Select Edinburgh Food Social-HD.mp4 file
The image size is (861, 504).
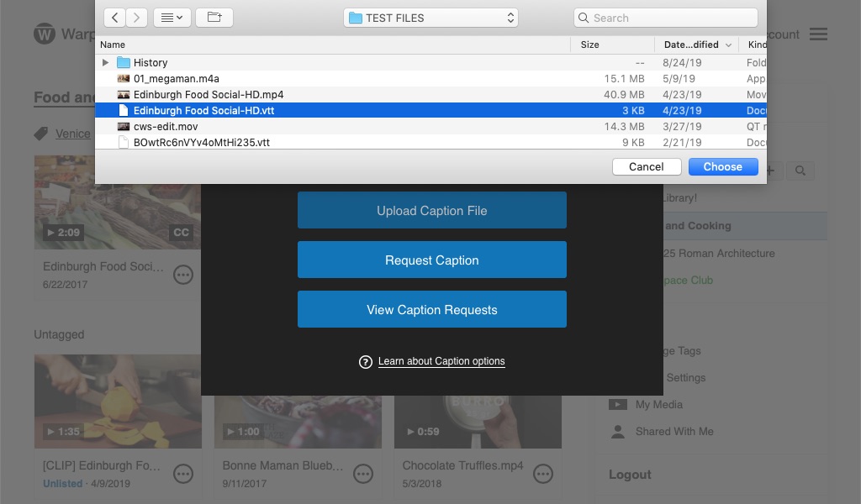430,94
